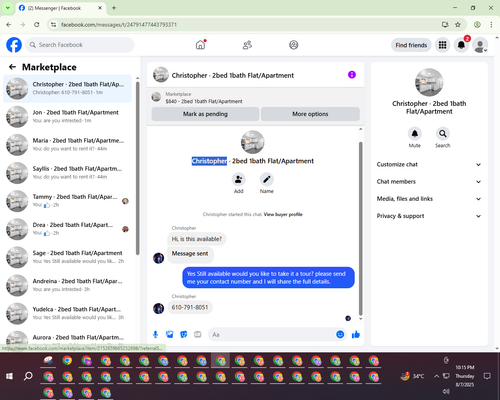This screenshot has height=400, width=500.
Task: Attach a photo file icon
Action: (x=170, y=334)
